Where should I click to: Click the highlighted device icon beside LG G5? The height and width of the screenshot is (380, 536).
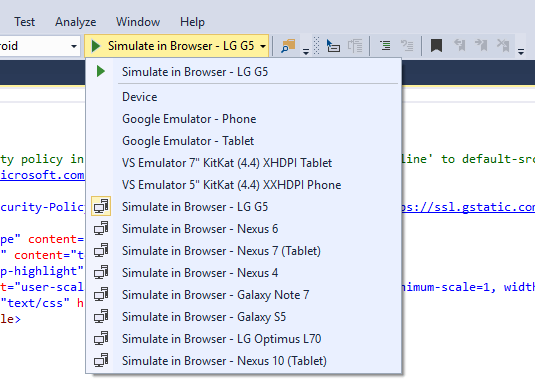pyautogui.click(x=101, y=206)
